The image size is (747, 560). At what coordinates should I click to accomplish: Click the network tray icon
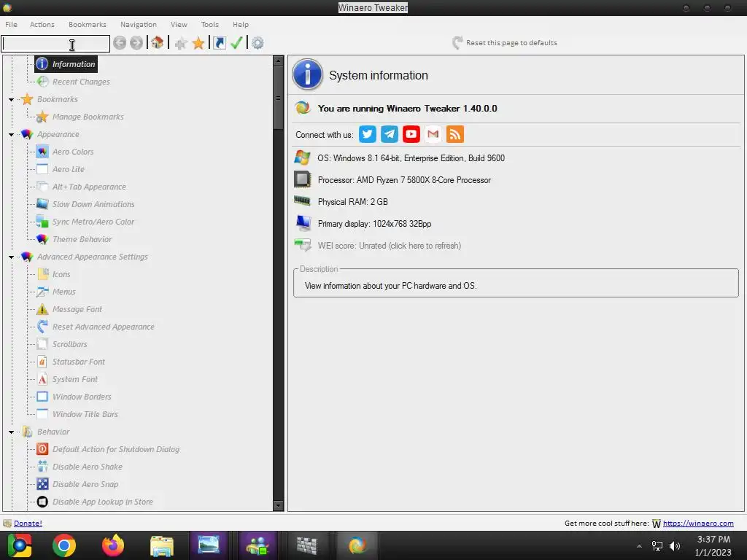click(657, 546)
